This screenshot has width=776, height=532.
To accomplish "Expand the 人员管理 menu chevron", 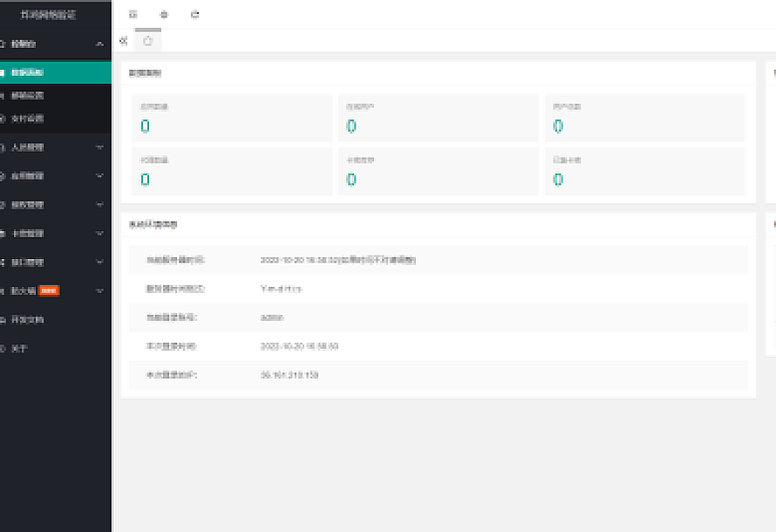I will tap(99, 147).
